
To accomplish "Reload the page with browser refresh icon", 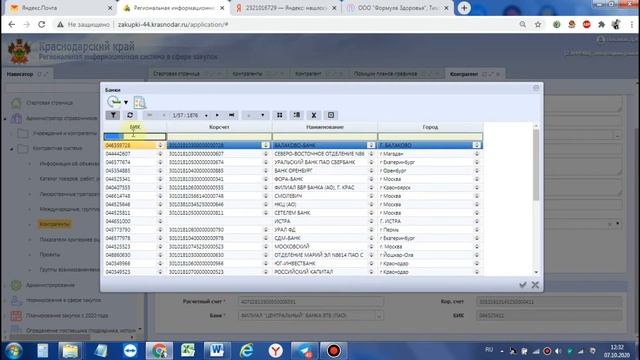I will [42, 24].
